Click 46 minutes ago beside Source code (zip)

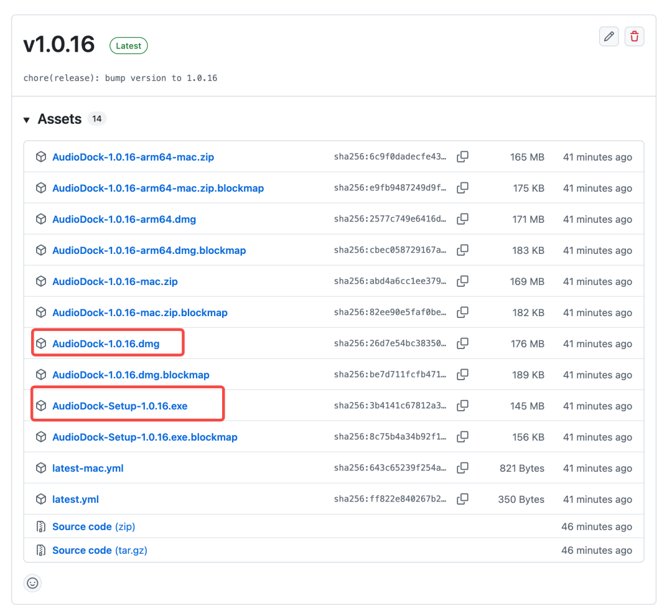click(597, 526)
